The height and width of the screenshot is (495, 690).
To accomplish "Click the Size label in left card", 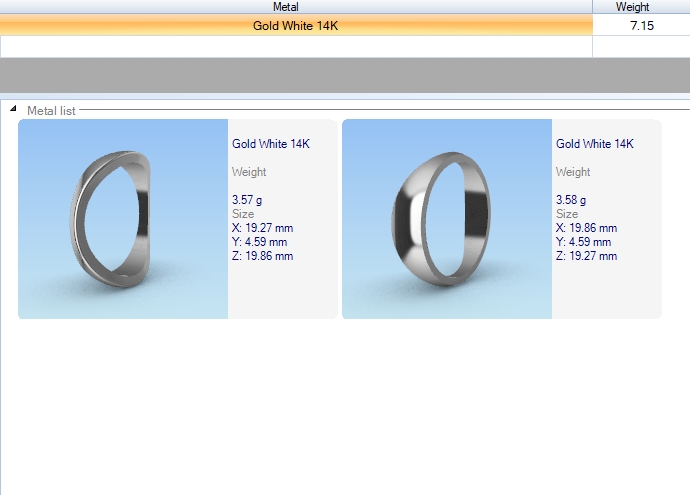I will (243, 214).
